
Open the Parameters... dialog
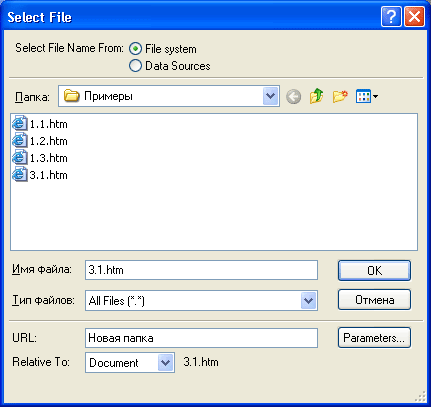pyautogui.click(x=374, y=338)
